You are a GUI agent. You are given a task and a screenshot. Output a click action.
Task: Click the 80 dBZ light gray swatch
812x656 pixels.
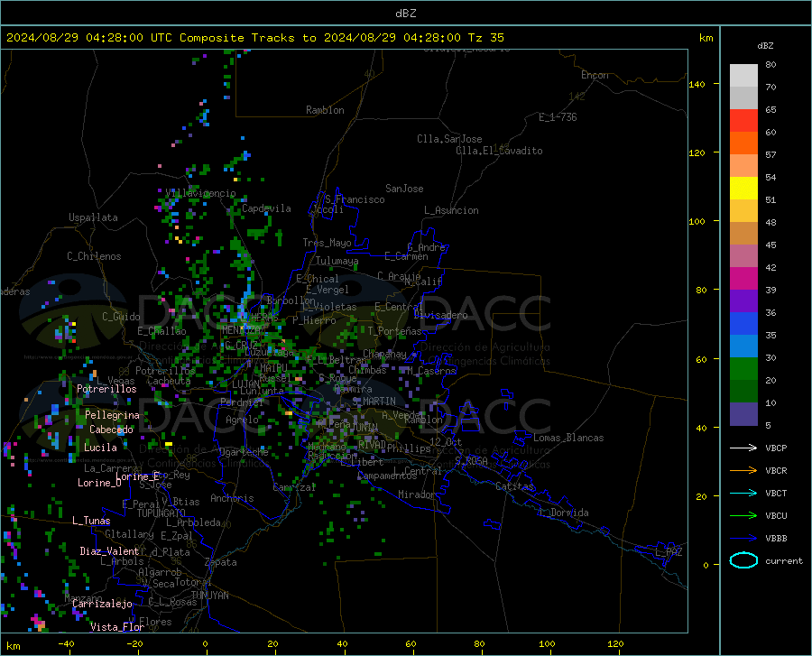tap(743, 76)
